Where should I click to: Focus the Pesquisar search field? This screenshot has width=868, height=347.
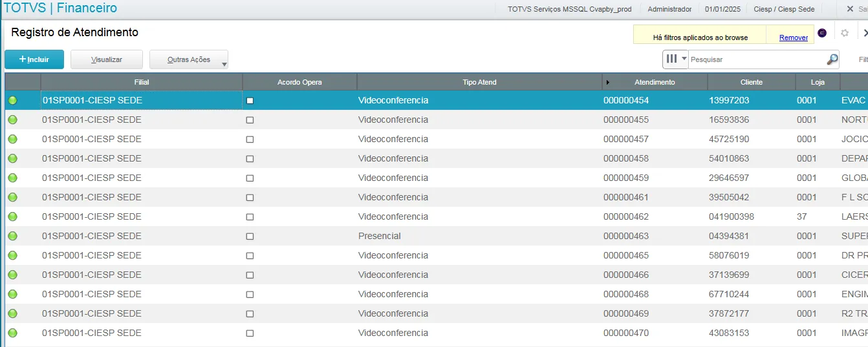[757, 59]
